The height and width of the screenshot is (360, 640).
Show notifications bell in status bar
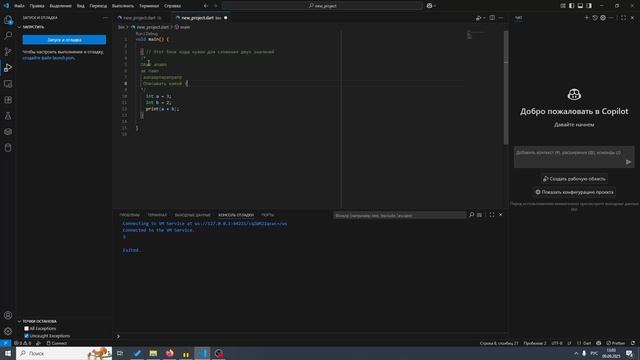[x=633, y=343]
